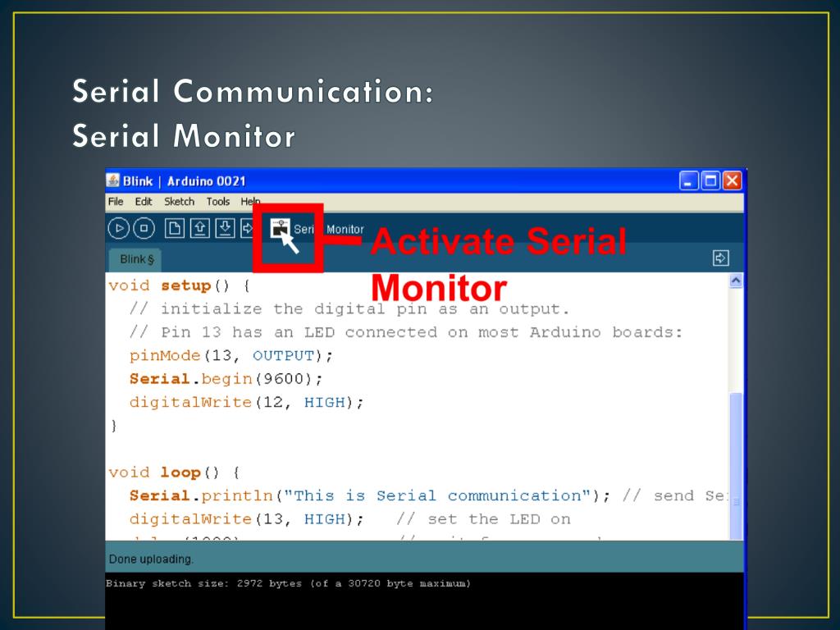Save sketch with the down-arrow icon
The height and width of the screenshot is (630, 840).
[x=225, y=228]
